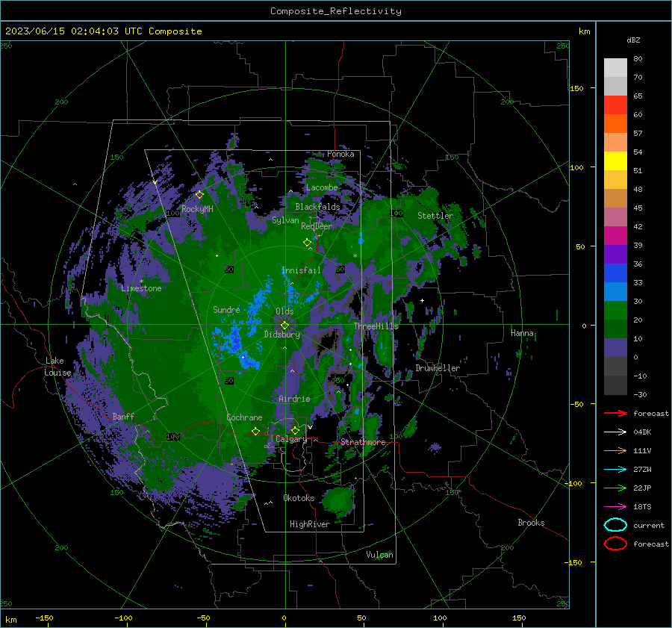Click the white 04DK arrow icon

click(x=615, y=432)
